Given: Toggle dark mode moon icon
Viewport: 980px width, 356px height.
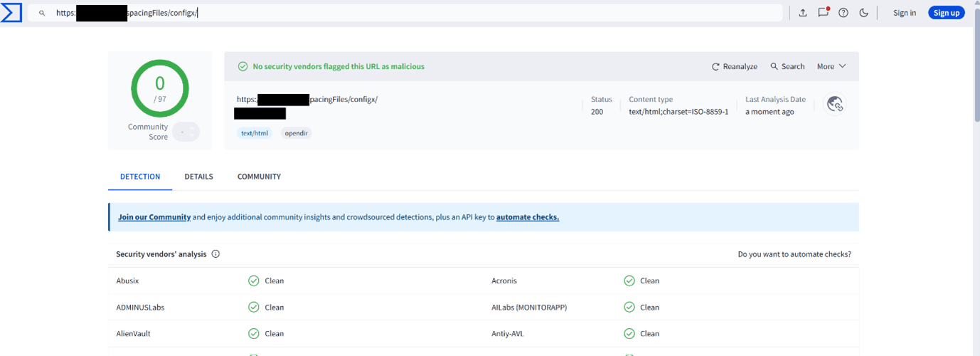Looking at the screenshot, I should click(864, 13).
